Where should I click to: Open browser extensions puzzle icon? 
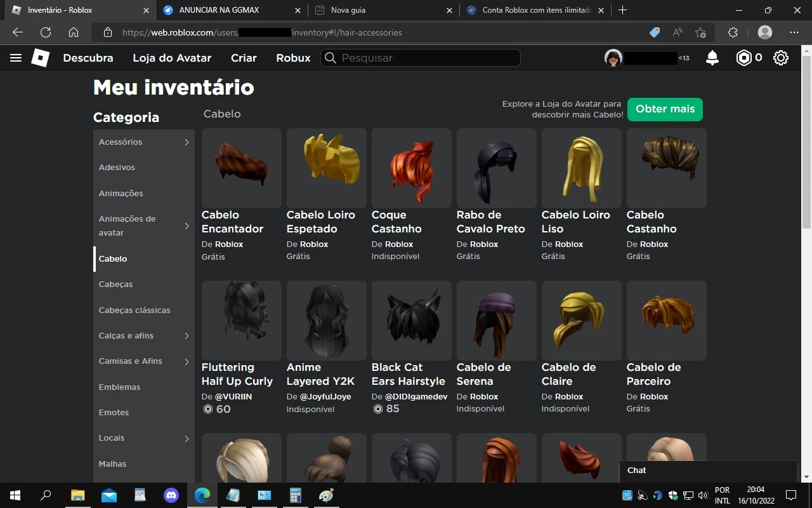733,32
